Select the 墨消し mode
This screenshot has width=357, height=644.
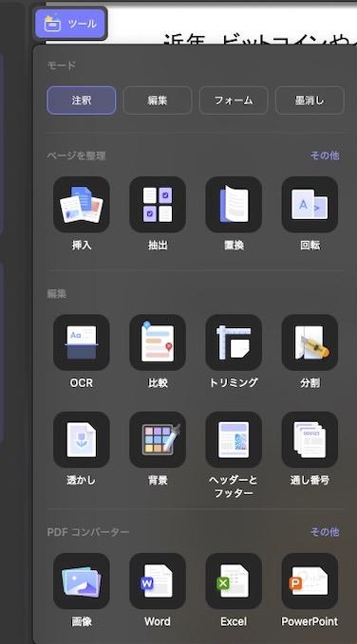point(310,101)
